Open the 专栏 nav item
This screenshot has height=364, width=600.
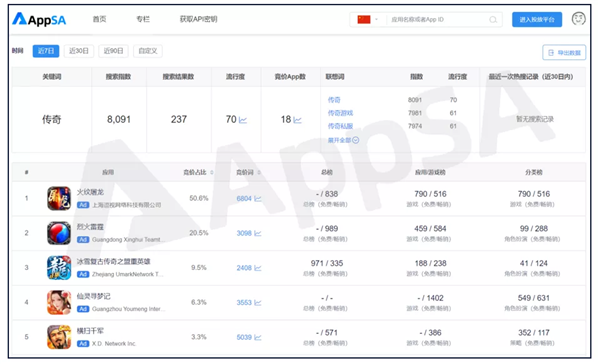143,19
